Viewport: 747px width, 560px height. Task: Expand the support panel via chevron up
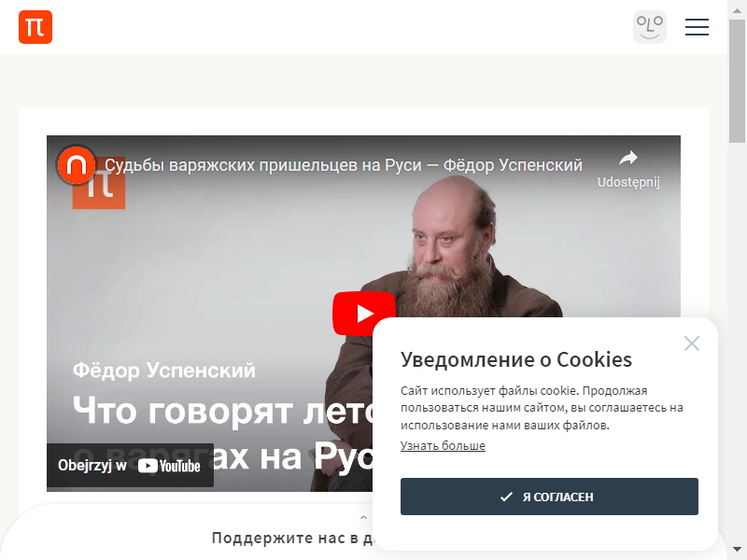coord(363,518)
